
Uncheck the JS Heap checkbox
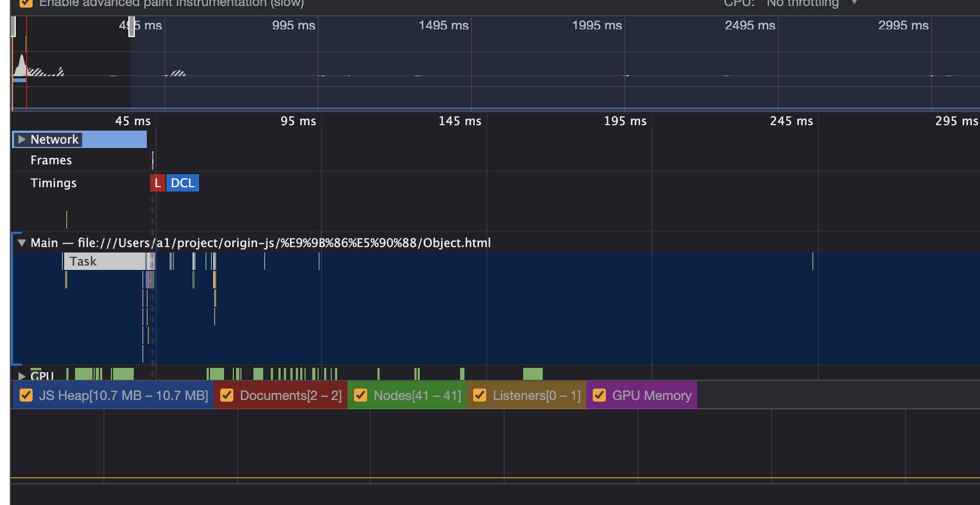(26, 395)
